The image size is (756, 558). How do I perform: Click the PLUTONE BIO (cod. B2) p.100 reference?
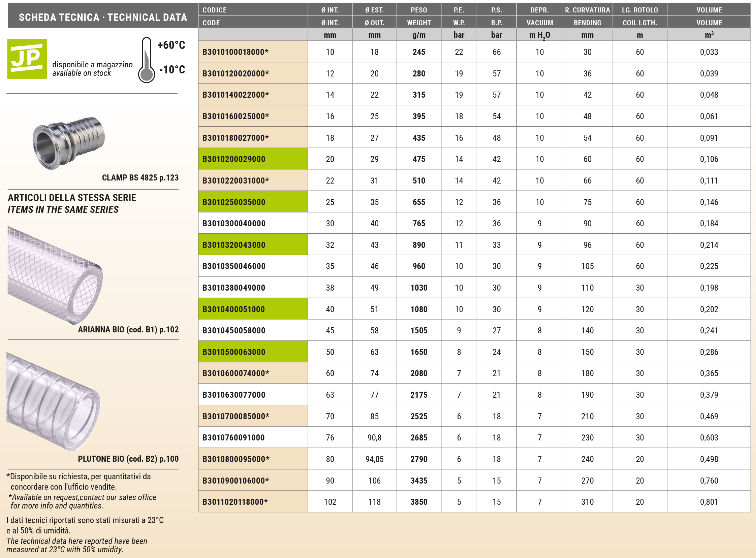[128, 459]
